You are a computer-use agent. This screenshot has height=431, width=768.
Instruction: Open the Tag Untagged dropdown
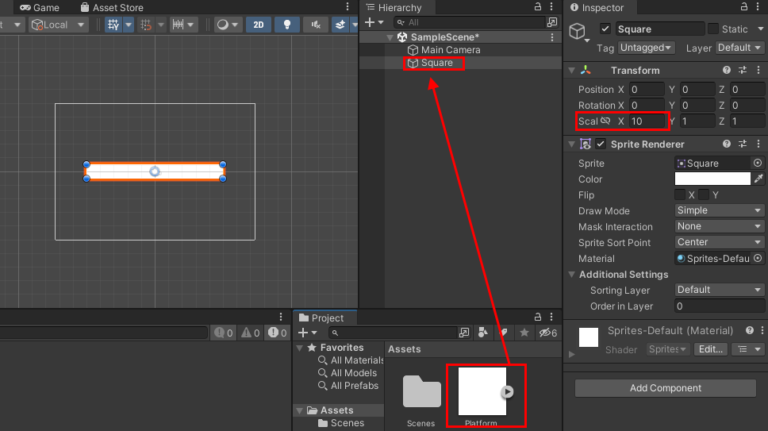click(x=646, y=47)
